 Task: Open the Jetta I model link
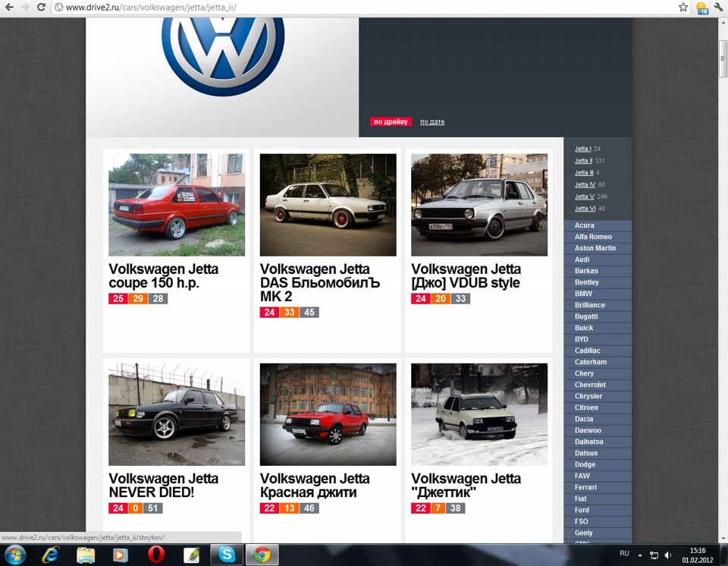582,149
